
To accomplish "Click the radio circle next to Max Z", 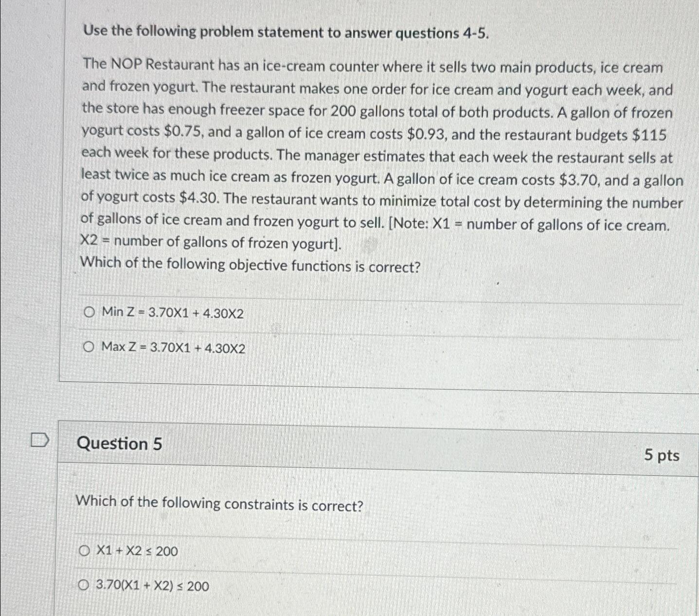I will tap(88, 346).
